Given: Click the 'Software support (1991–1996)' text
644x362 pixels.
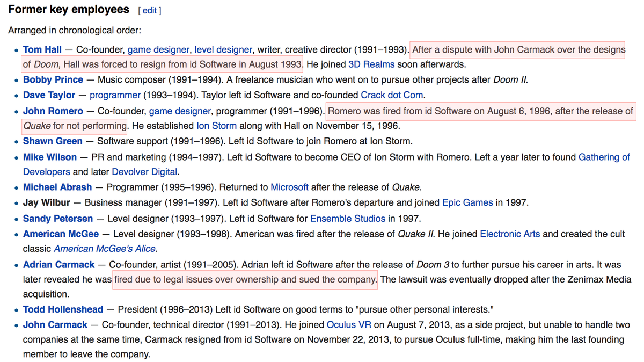Looking at the screenshot, I should click(x=162, y=141).
